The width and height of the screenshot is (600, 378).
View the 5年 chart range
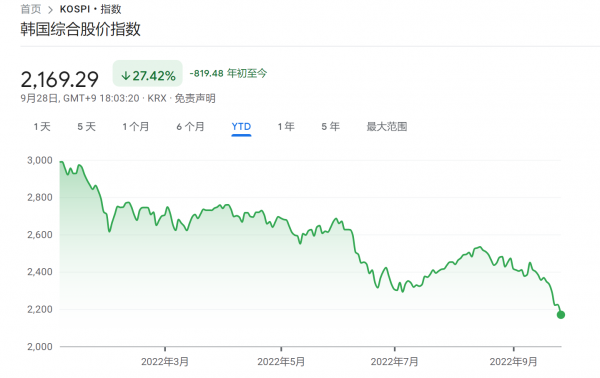coord(330,127)
